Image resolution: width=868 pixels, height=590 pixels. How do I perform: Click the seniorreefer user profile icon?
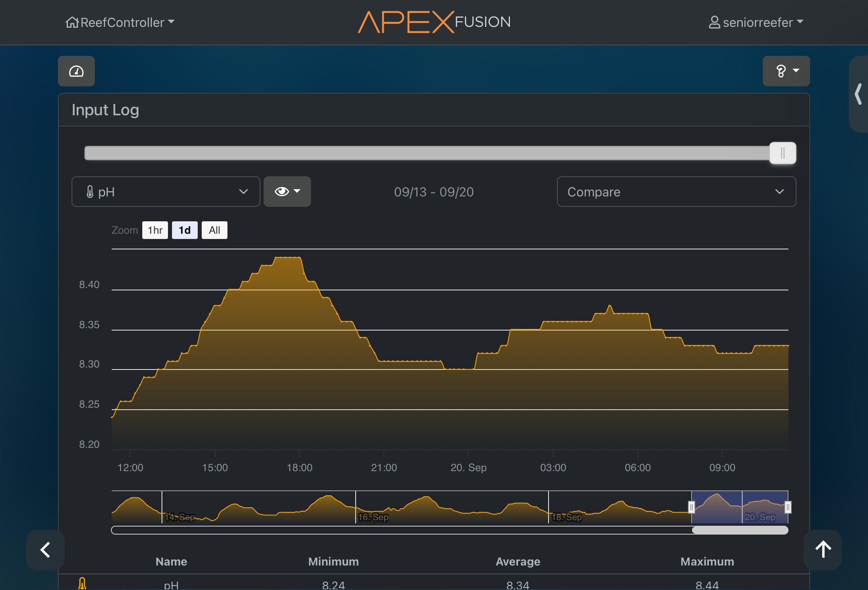[x=714, y=22]
